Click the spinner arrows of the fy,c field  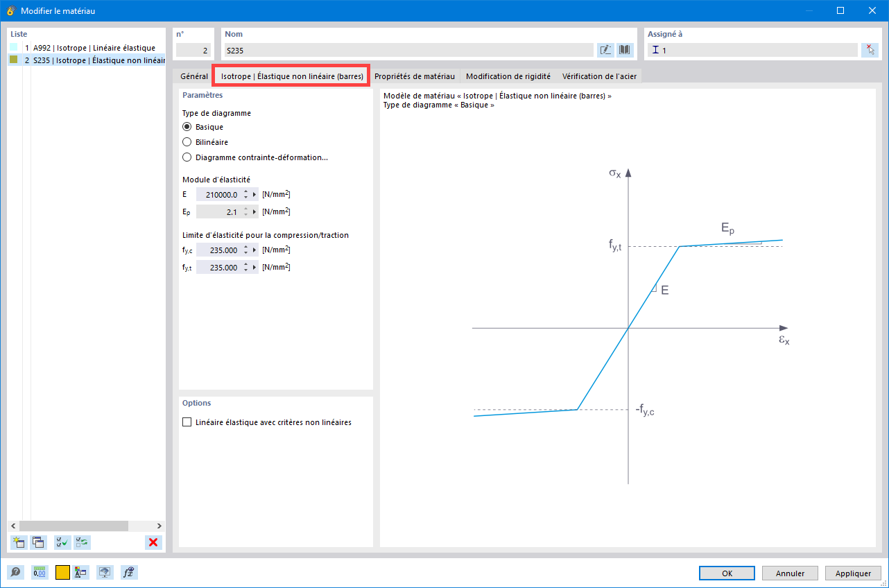point(245,250)
